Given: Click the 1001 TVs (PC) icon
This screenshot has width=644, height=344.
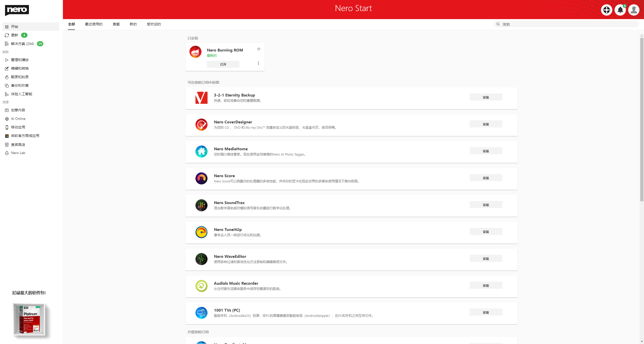Looking at the screenshot, I should (x=202, y=313).
